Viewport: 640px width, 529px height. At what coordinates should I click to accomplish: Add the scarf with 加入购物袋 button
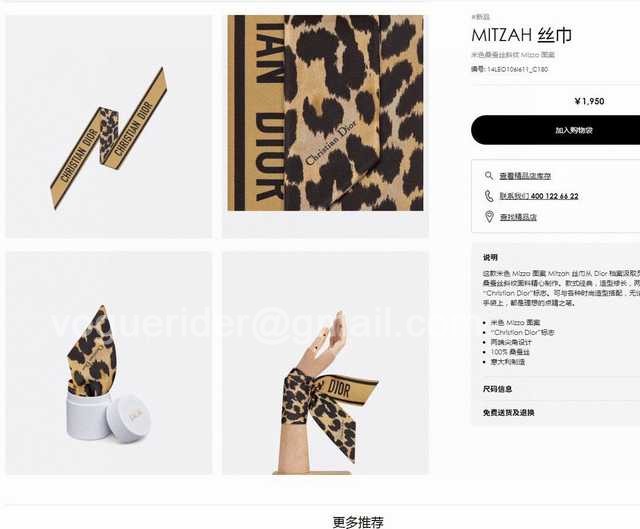point(556,130)
